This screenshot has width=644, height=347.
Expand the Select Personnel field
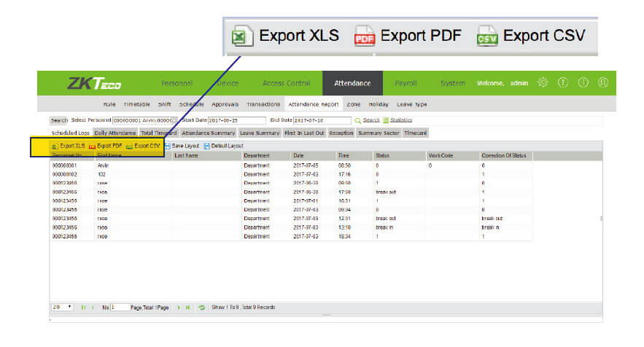[145, 120]
